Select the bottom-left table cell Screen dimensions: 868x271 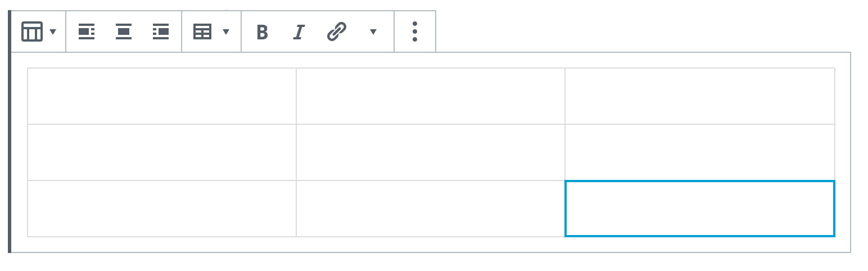pyautogui.click(x=162, y=209)
